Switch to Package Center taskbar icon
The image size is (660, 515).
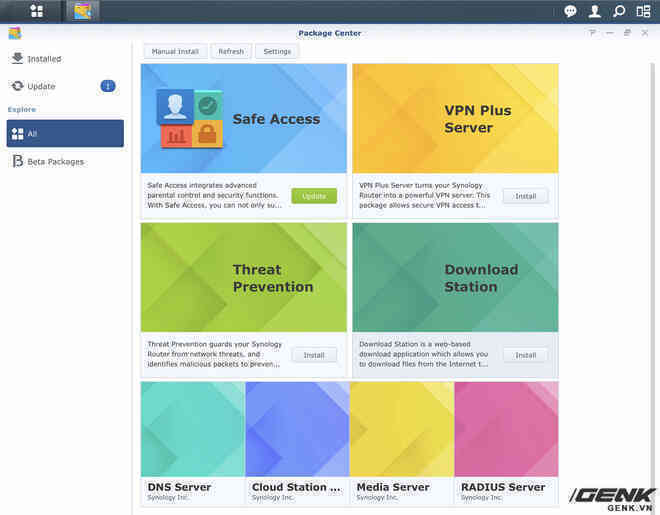click(x=82, y=11)
